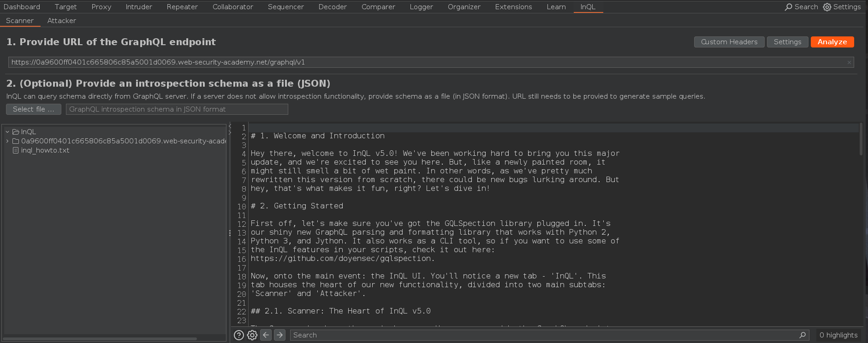Click the 0 highlights label
868x343 pixels.
(838, 335)
